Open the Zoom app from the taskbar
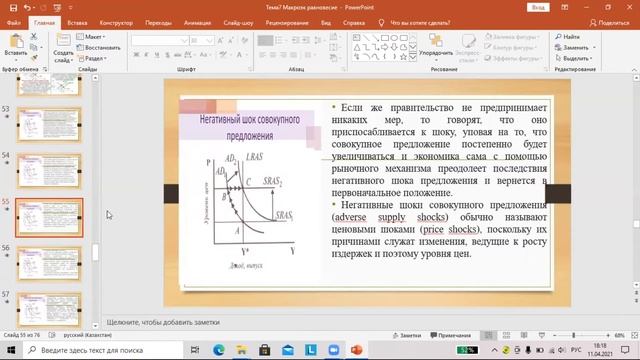The width and height of the screenshot is (640, 360). (x=333, y=350)
